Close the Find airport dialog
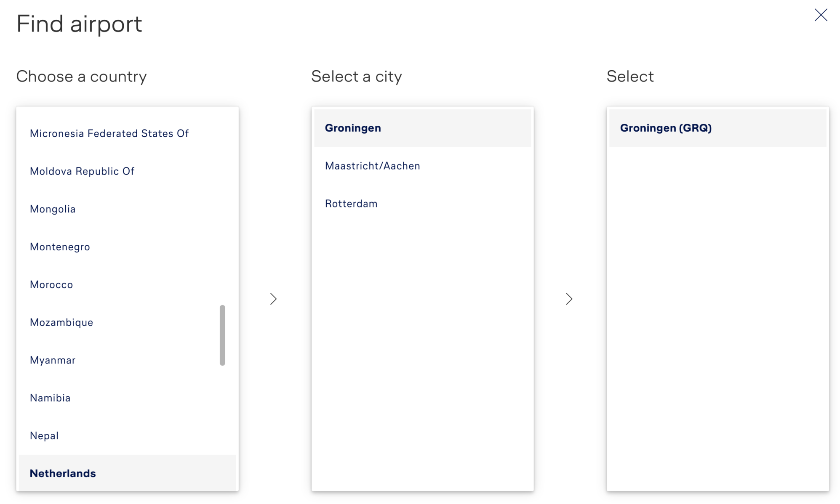This screenshot has height=504, width=840. [x=821, y=15]
